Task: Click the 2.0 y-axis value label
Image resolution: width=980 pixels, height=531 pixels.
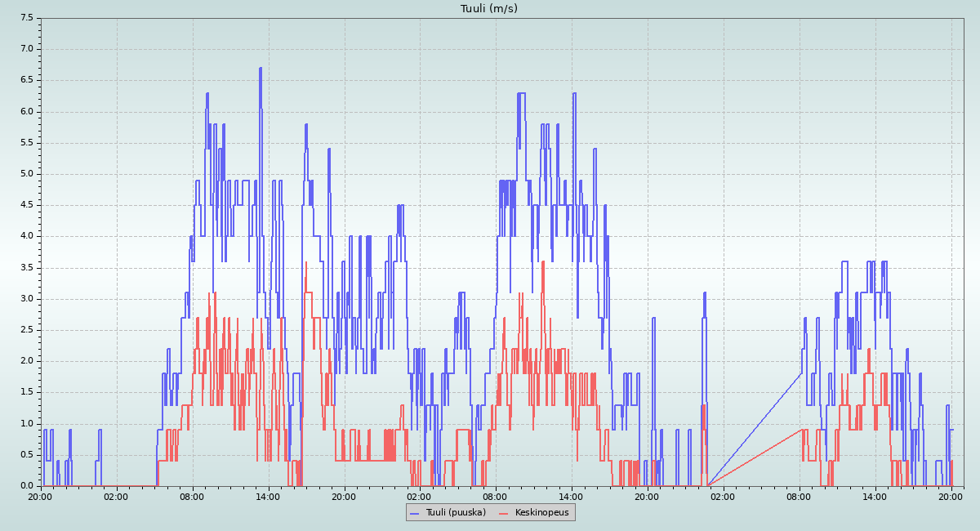Action: coord(28,361)
